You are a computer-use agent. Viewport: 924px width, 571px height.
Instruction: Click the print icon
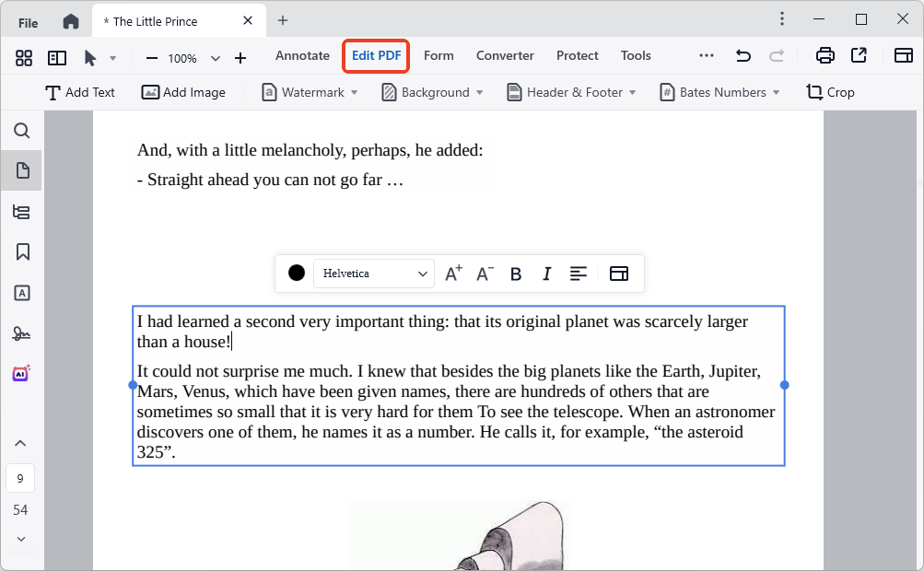click(x=825, y=55)
